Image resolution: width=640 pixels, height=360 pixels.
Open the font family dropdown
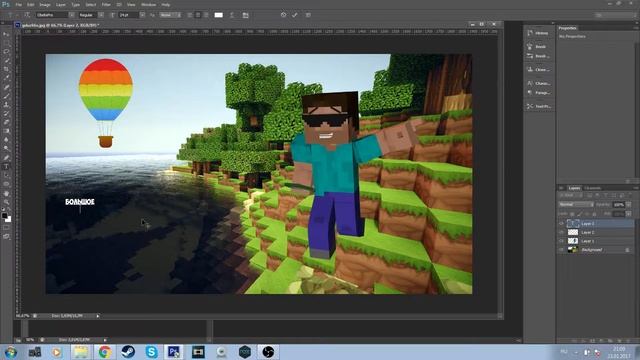coord(71,15)
